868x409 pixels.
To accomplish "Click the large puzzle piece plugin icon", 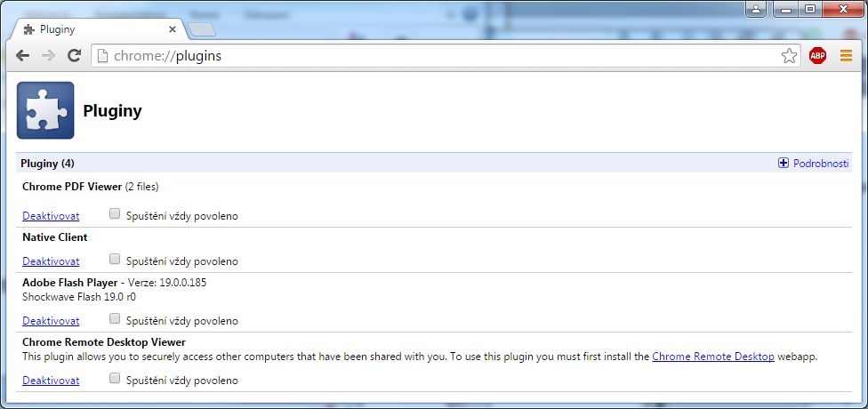I will [45, 110].
